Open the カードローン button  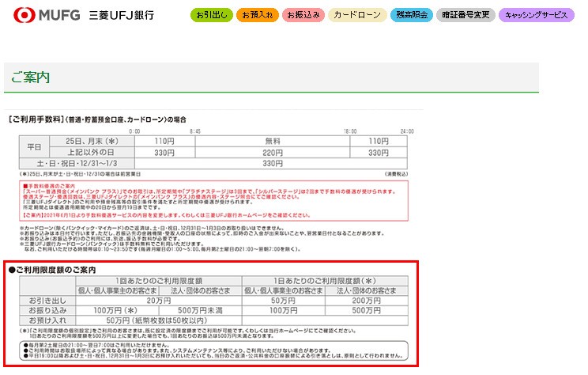(357, 15)
